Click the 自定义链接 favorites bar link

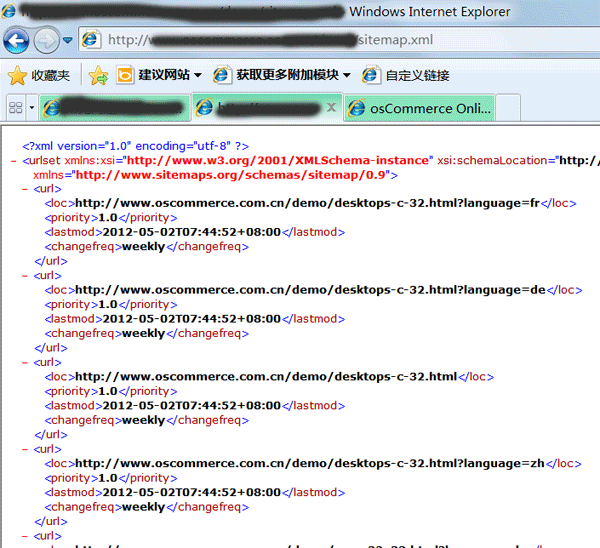pos(406,75)
